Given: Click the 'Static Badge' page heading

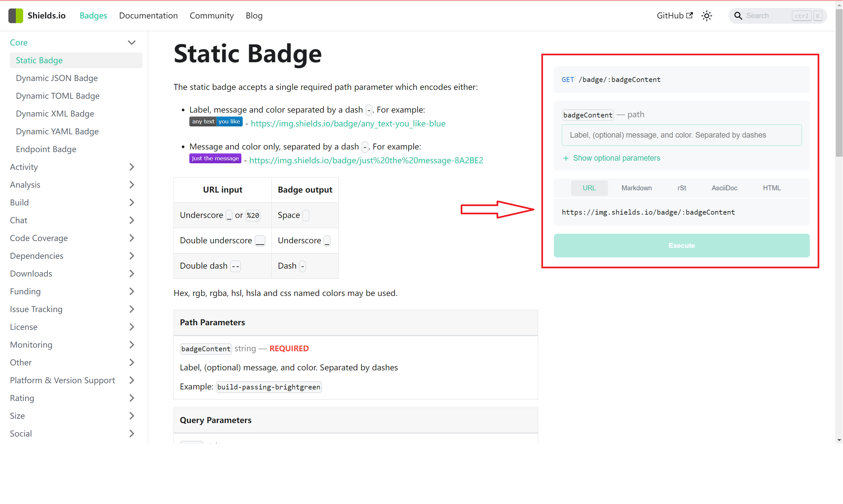Looking at the screenshot, I should (x=248, y=53).
